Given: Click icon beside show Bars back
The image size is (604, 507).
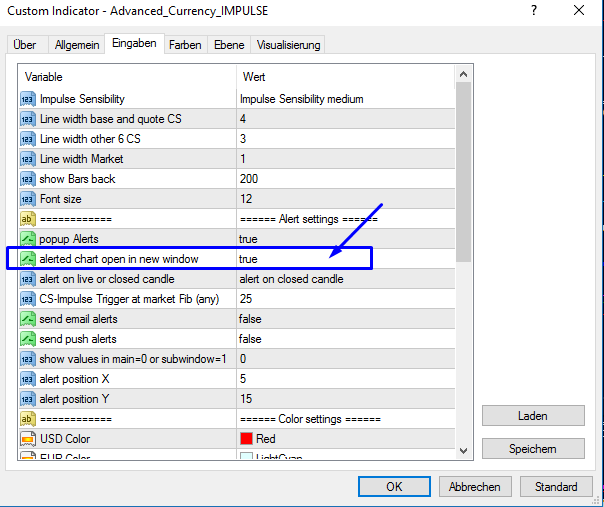Looking at the screenshot, I should 28,179.
